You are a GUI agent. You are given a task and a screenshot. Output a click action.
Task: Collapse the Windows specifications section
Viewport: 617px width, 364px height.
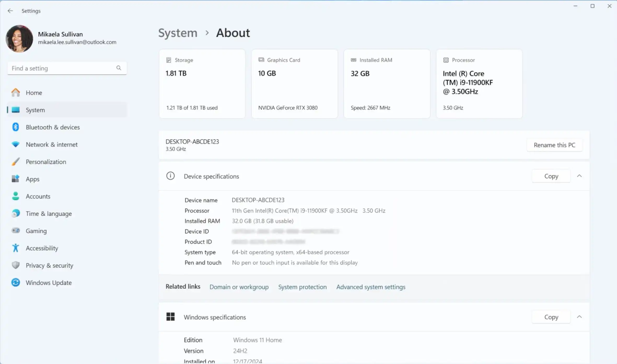pos(579,317)
